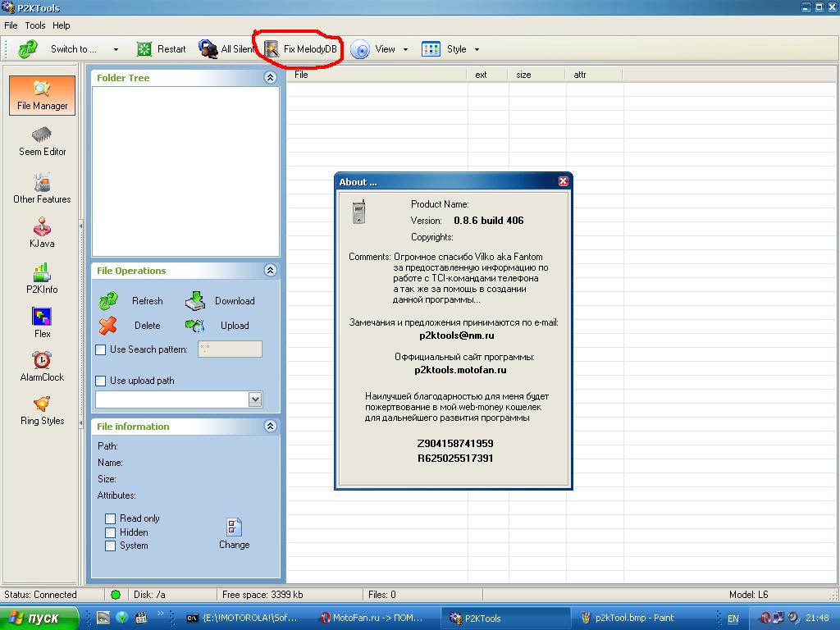Viewport: 840px width, 630px height.
Task: Click p2ktools.motofan.ru site text
Action: click(x=460, y=370)
